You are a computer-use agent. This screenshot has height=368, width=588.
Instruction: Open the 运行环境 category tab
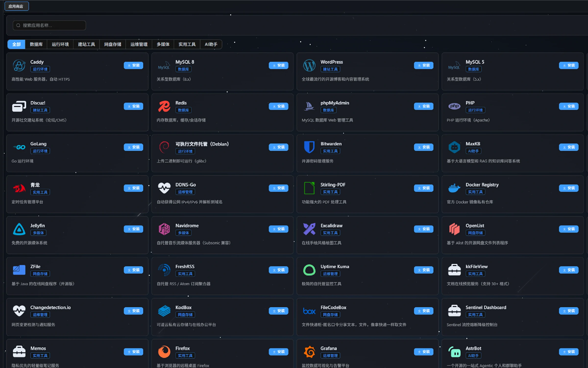tap(60, 44)
